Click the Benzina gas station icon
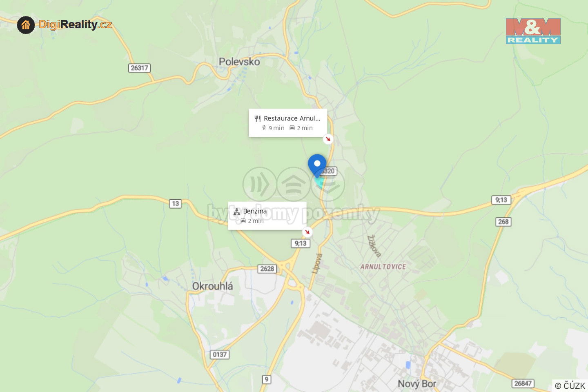 click(x=237, y=212)
